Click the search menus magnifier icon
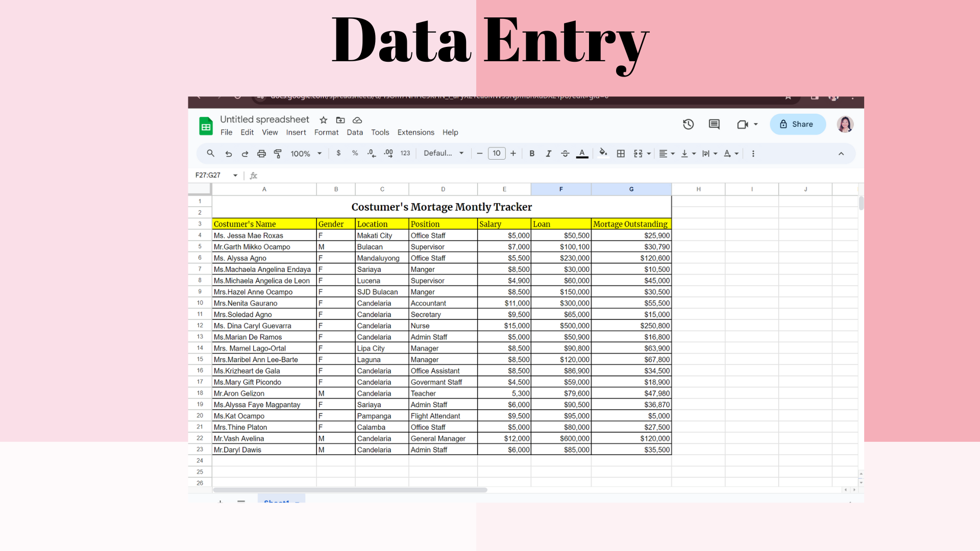The image size is (980, 551). [210, 153]
